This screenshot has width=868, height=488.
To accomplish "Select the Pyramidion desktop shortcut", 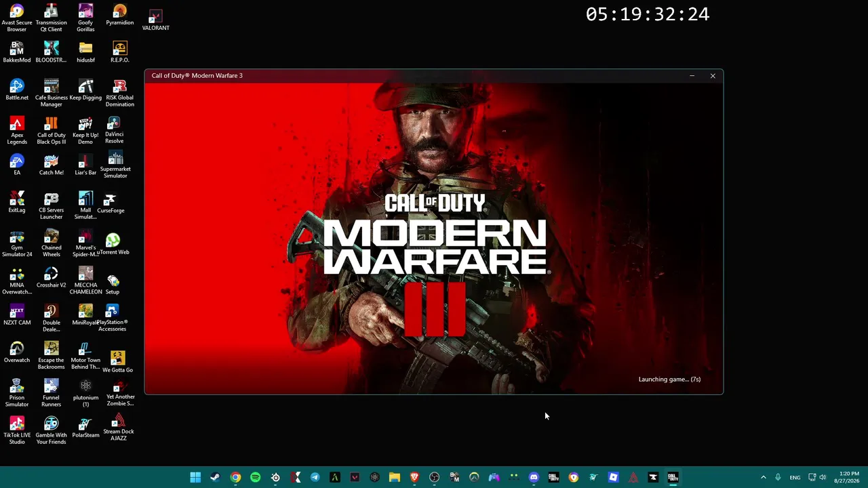I will tap(119, 15).
